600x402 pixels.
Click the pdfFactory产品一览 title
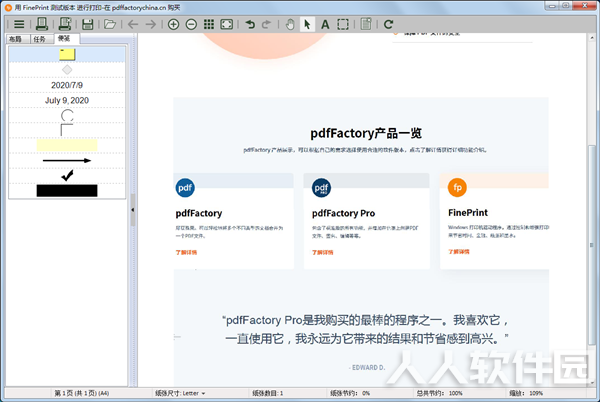(x=366, y=133)
